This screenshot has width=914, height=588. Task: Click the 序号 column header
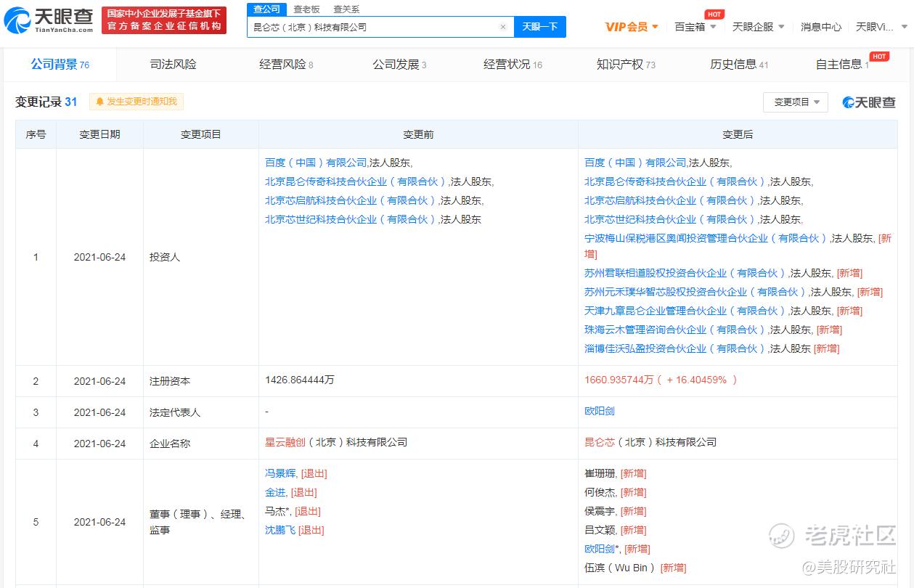pos(36,135)
